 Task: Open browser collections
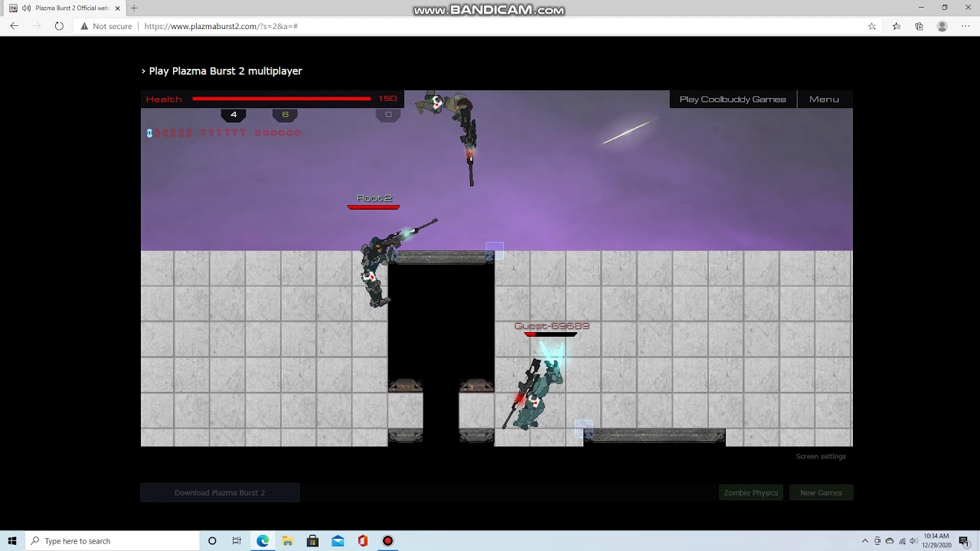click(x=920, y=26)
